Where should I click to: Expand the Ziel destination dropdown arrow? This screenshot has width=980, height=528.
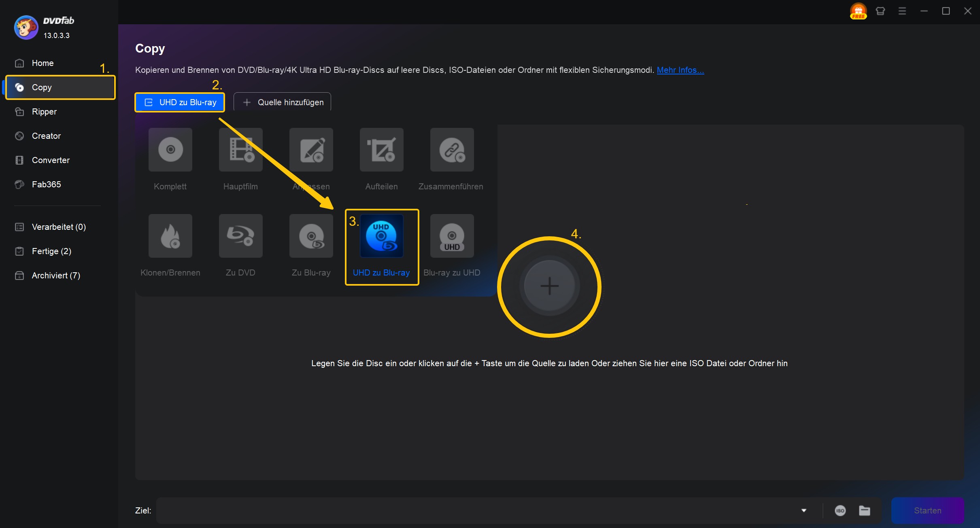(x=804, y=511)
